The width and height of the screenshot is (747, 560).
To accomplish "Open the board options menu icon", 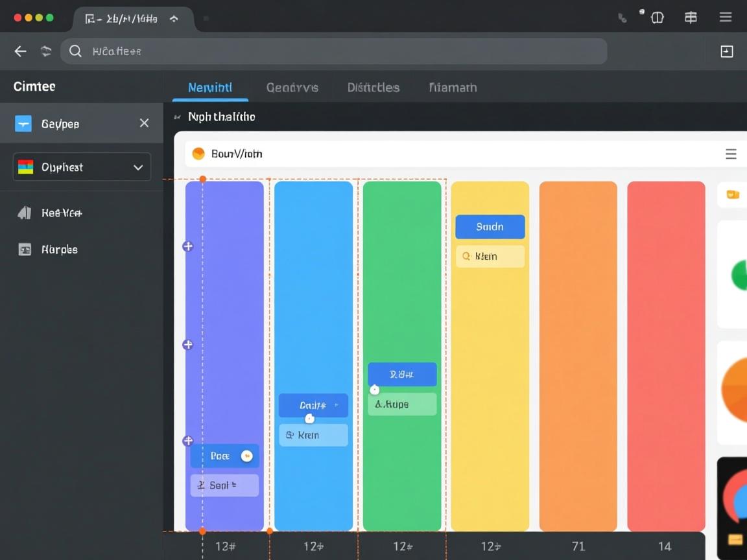I will pos(731,154).
